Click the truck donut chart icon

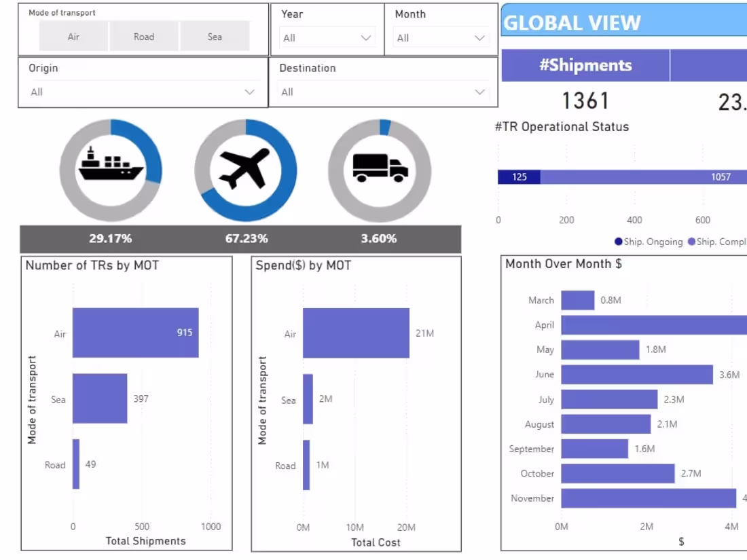379,168
